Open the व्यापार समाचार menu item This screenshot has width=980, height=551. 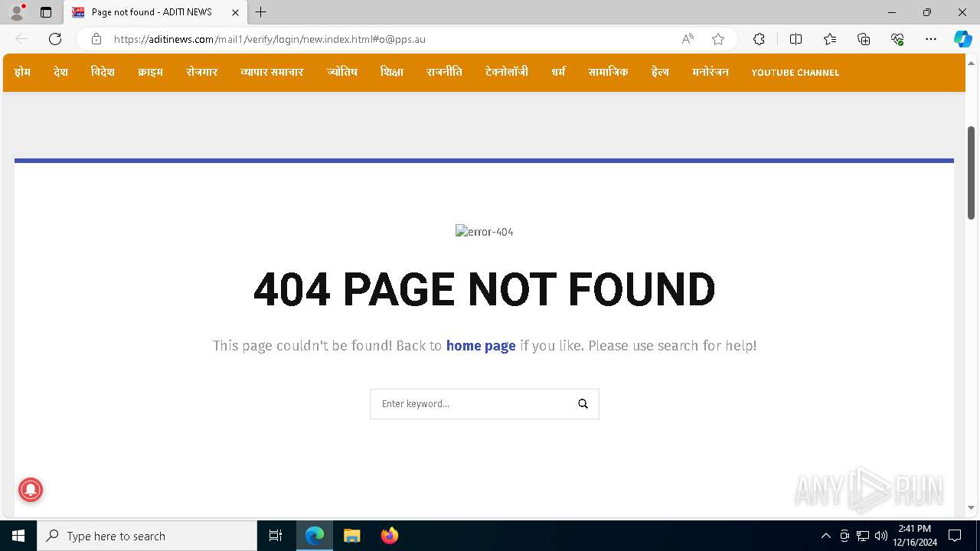[272, 72]
